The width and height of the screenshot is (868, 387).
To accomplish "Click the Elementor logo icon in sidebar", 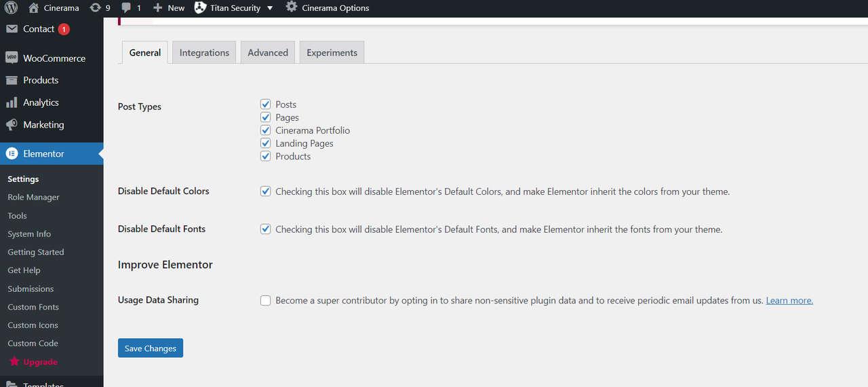I will 12,154.
